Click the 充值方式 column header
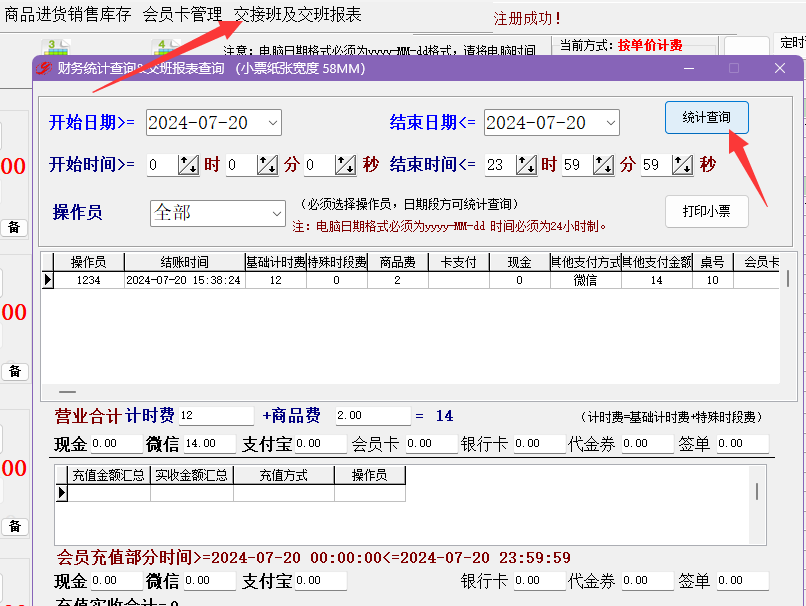The image size is (806, 606). point(284,475)
